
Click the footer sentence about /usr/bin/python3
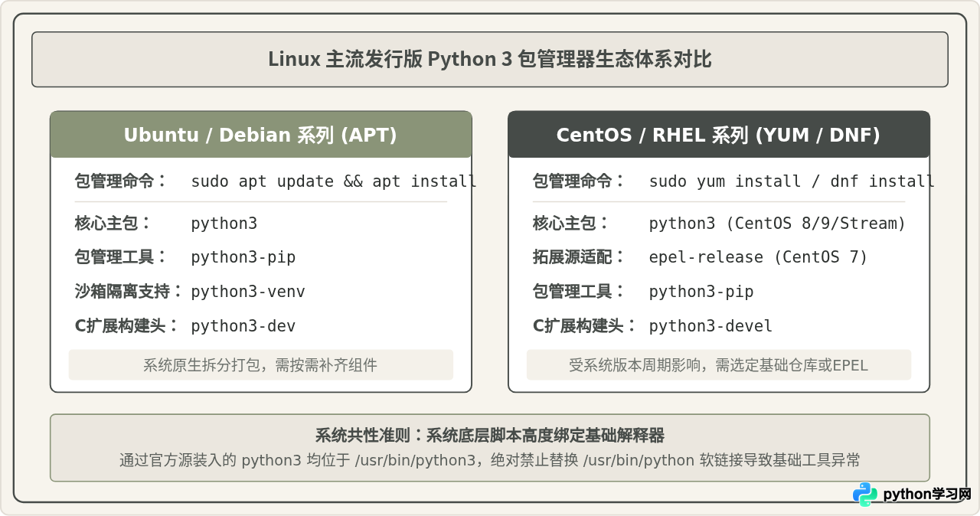pyautogui.click(x=490, y=460)
